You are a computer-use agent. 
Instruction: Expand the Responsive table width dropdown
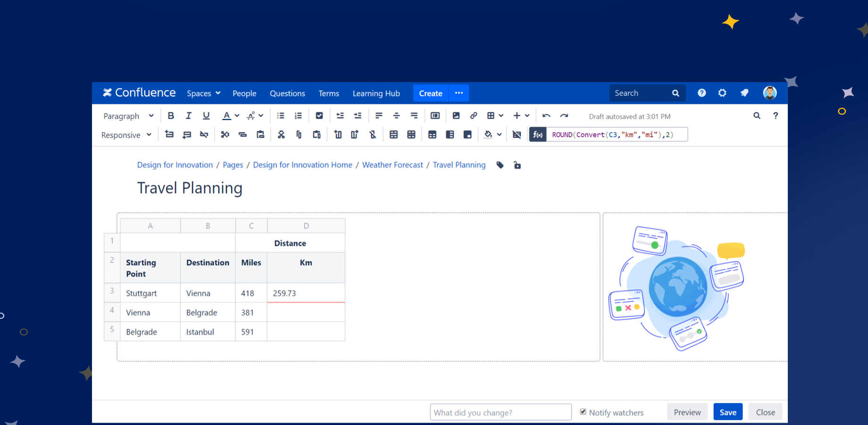click(126, 135)
